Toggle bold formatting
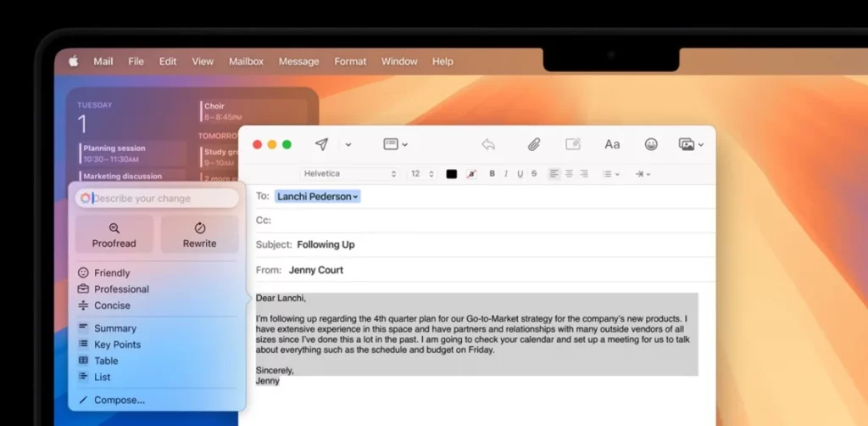868x426 pixels. 492,174
